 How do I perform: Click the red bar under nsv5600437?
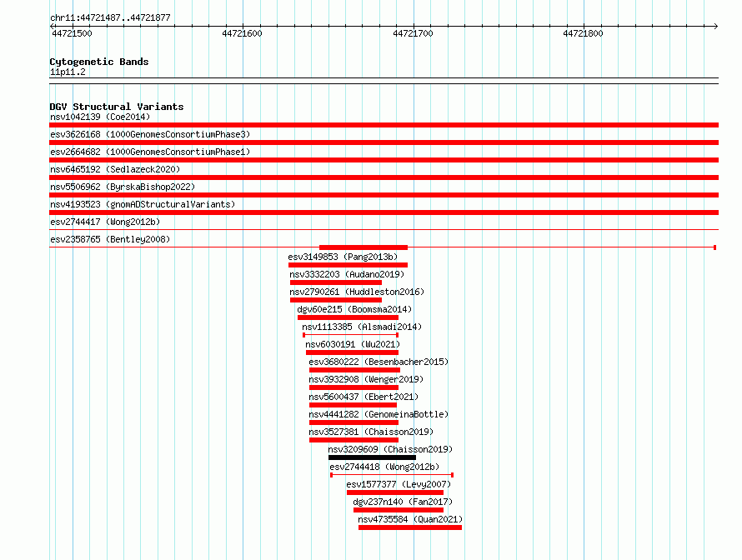pyautogui.click(x=353, y=405)
